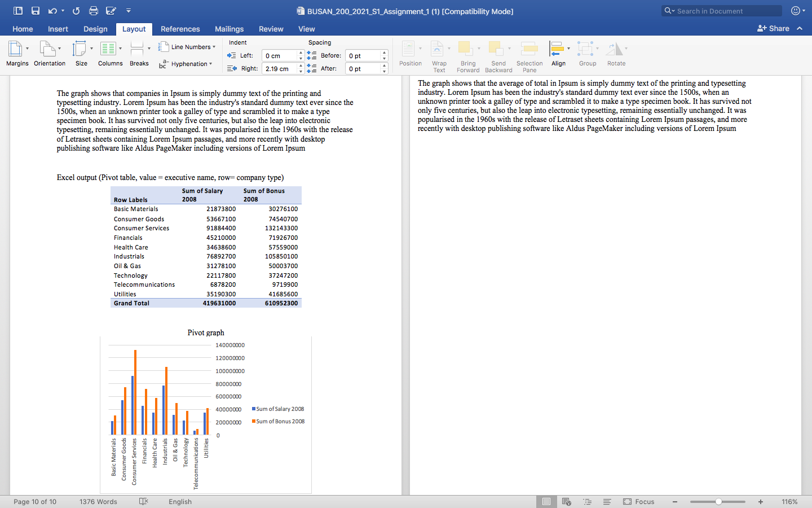Select the Grand Total table row
The width and height of the screenshot is (812, 508).
206,303
